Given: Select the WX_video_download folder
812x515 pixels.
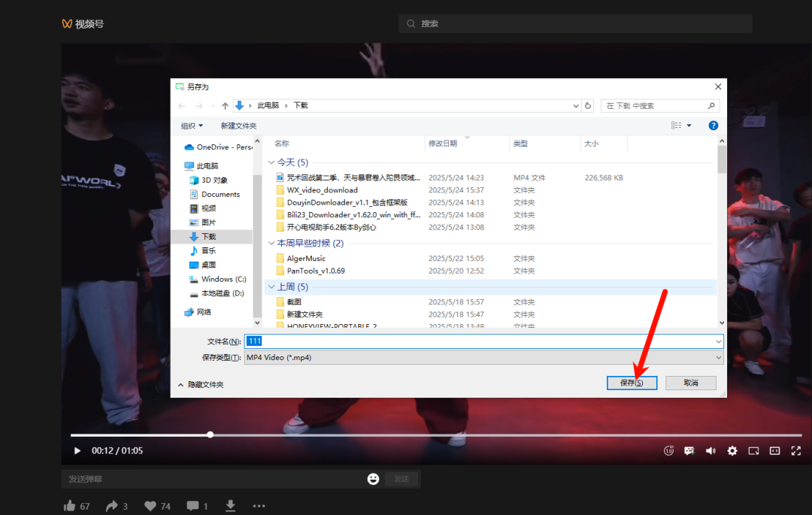Looking at the screenshot, I should (322, 190).
